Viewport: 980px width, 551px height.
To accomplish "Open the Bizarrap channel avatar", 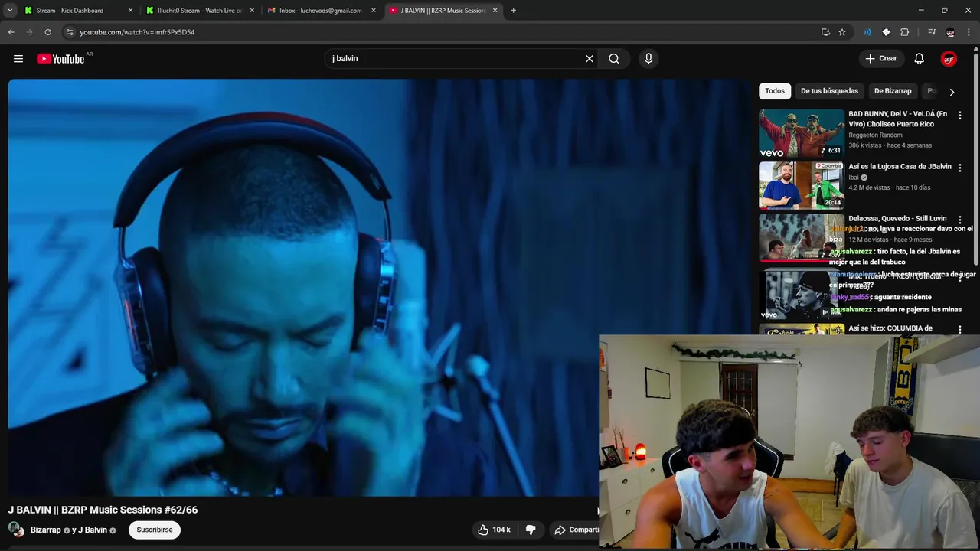I will 15,530.
